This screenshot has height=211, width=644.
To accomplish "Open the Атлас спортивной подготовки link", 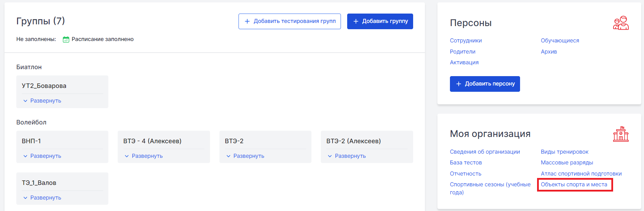I will 581,174.
